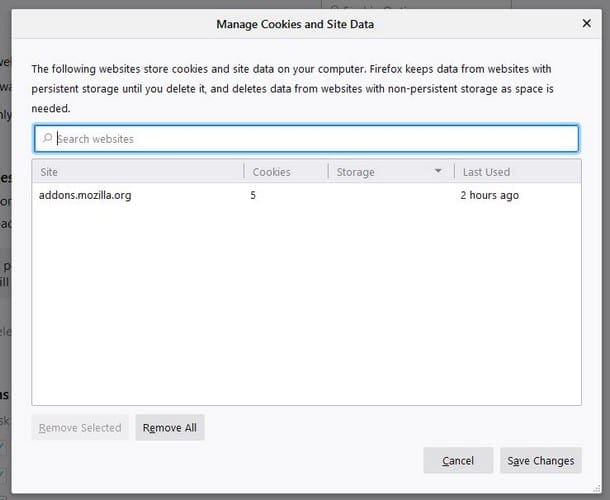Click the magnifier icon in the search box
The width and height of the screenshot is (610, 500).
point(47,139)
